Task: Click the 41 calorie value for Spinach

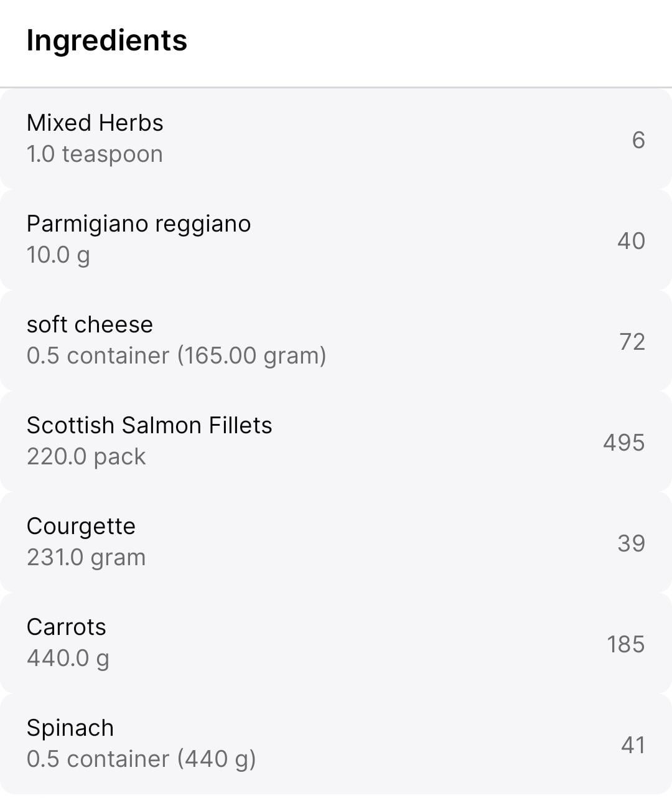Action: click(633, 745)
